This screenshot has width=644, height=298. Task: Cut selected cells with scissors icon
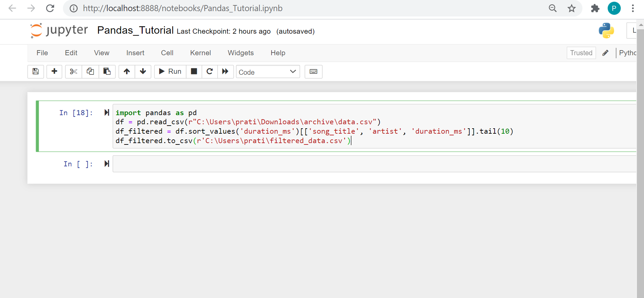[x=73, y=71]
